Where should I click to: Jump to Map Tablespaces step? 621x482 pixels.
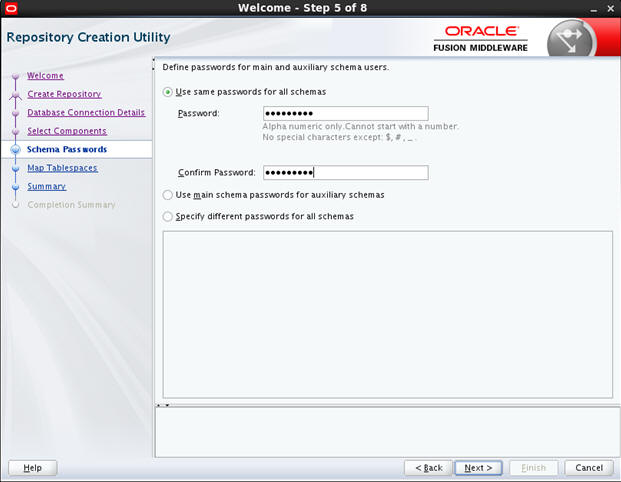[62, 168]
